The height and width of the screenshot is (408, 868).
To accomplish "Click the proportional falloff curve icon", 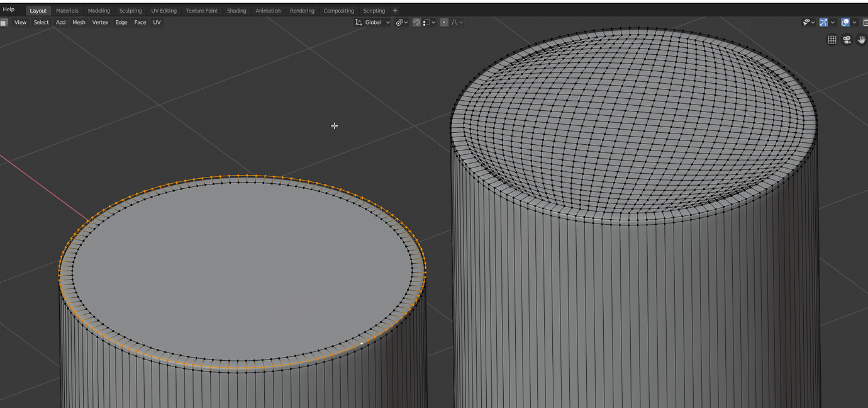I will click(455, 22).
